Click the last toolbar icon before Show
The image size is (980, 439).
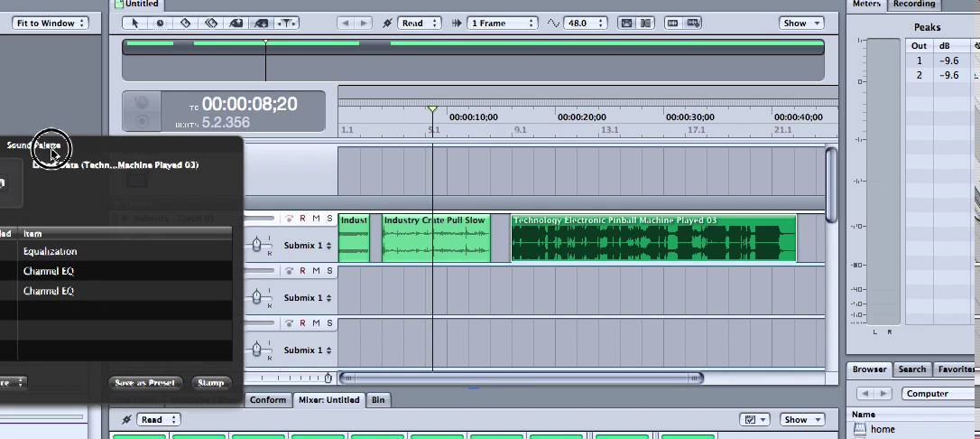coord(692,23)
